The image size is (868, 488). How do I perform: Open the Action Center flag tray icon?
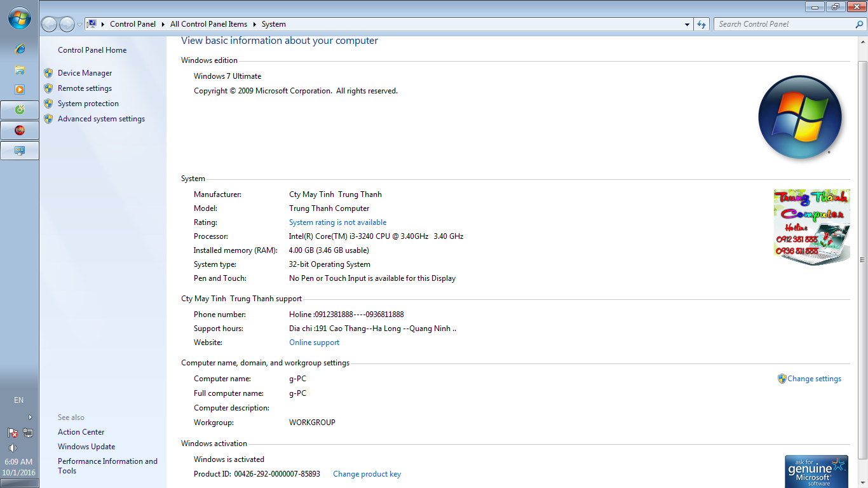point(13,433)
